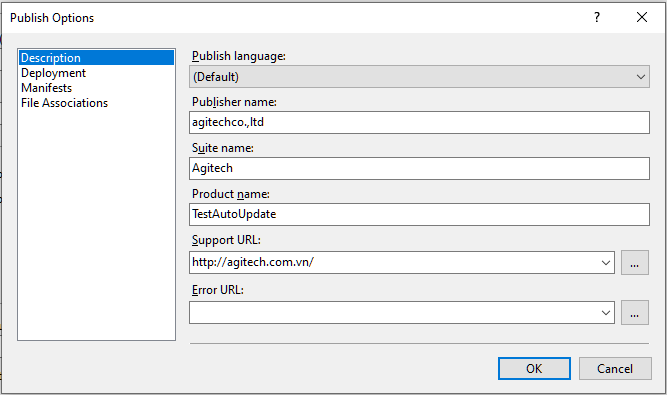Browse for Error URL with ellipsis button

(635, 313)
